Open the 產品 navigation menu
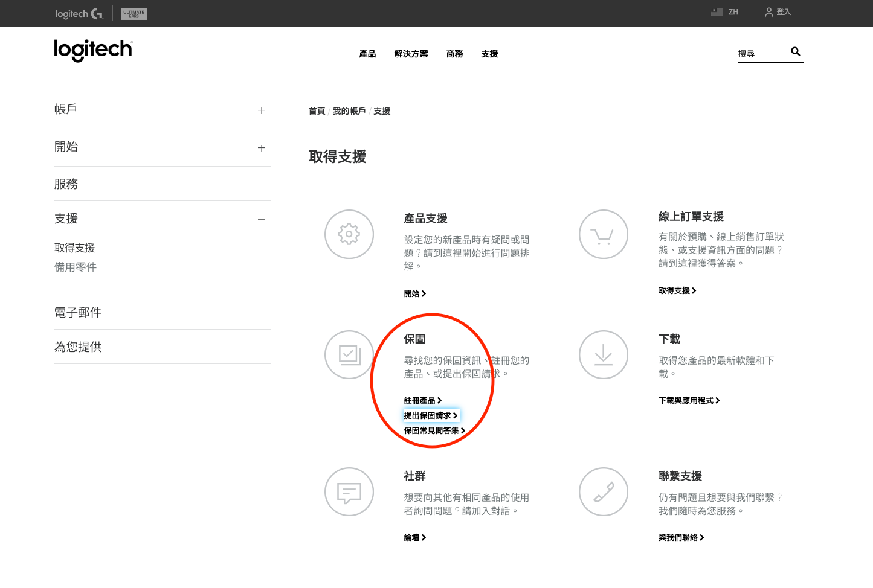This screenshot has width=873, height=588. [367, 54]
